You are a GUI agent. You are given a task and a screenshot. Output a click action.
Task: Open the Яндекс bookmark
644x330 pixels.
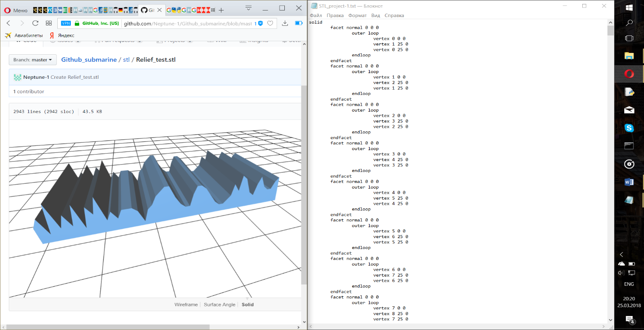(62, 35)
